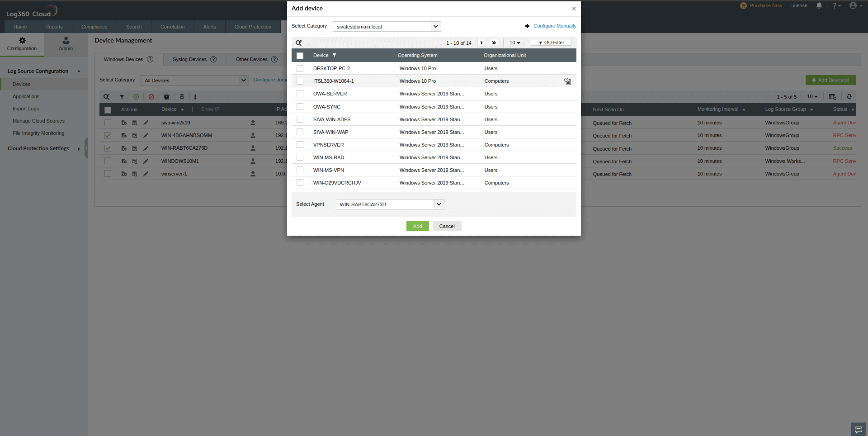
Task: Open the user account dropdown
Action: click(x=856, y=6)
